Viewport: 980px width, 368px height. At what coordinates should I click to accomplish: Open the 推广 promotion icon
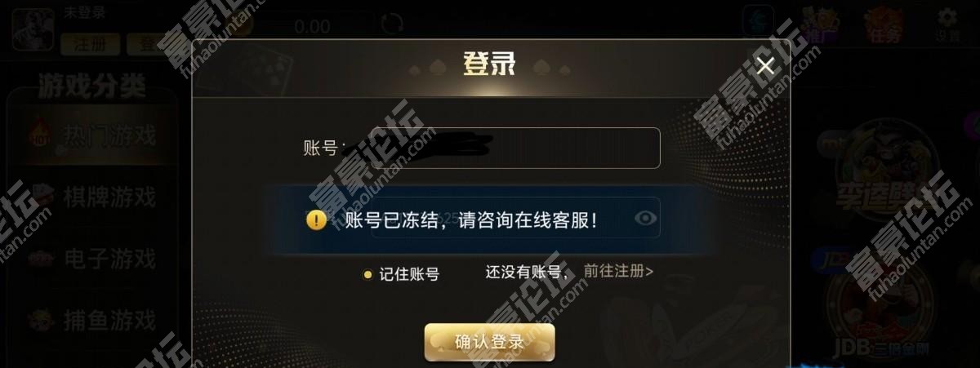pyautogui.click(x=818, y=24)
